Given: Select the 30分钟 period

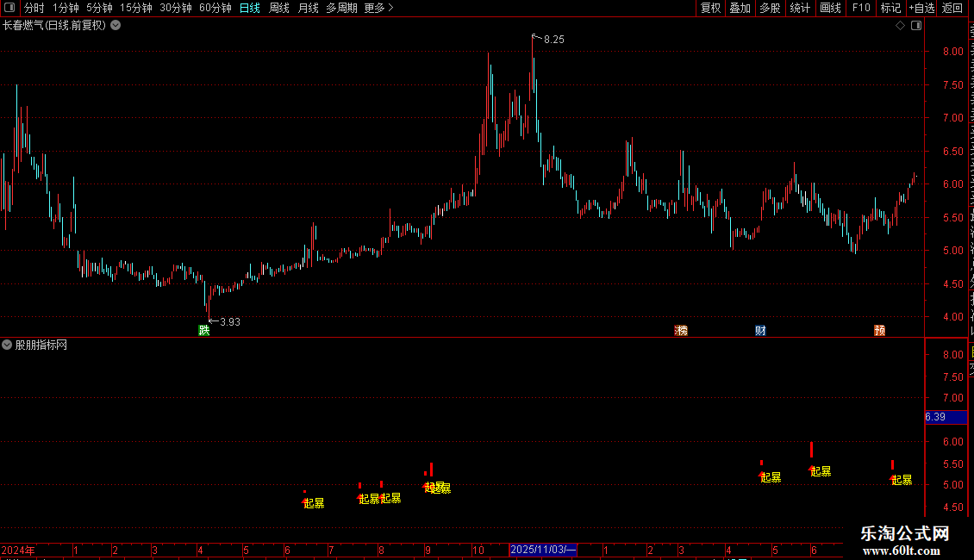Looking at the screenshot, I should (x=176, y=8).
